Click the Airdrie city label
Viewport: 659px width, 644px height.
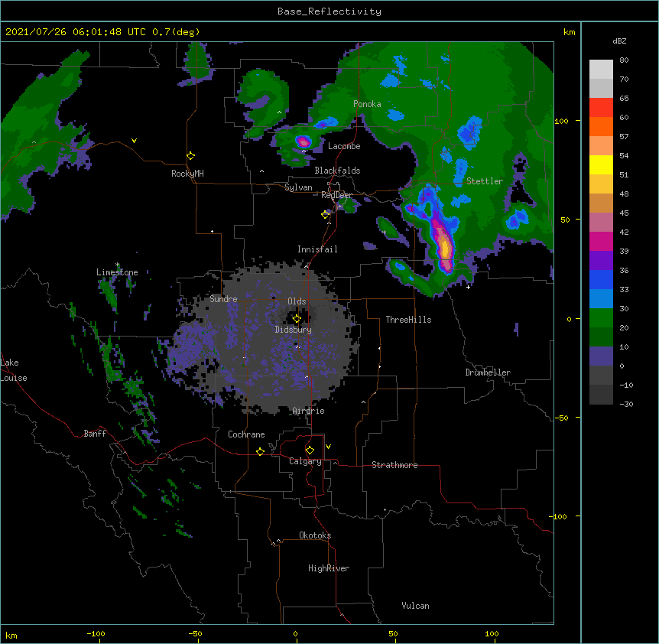309,411
